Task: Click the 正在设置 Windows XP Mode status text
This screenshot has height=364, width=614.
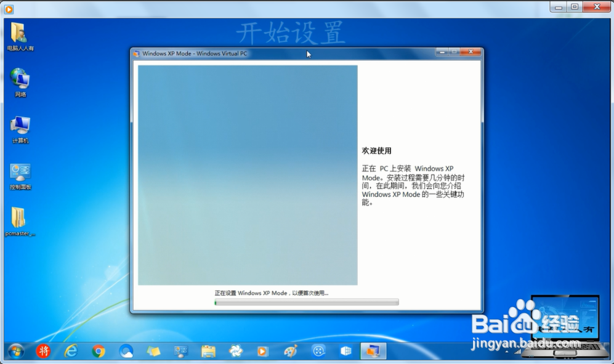Action: click(272, 293)
